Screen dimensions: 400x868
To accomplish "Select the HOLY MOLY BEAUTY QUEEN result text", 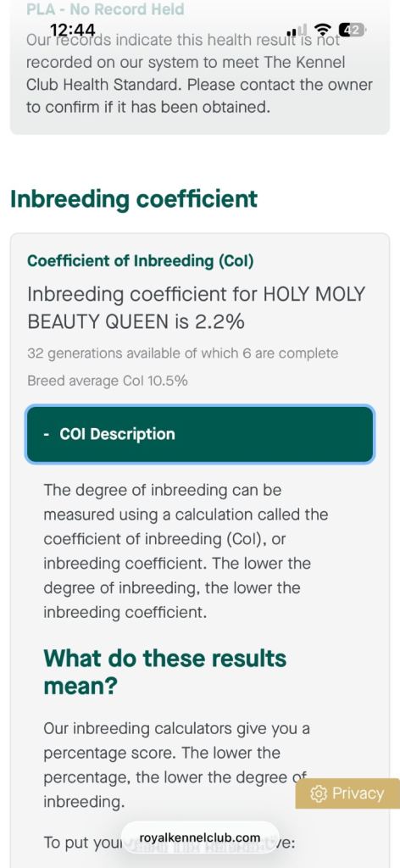I will (x=197, y=308).
